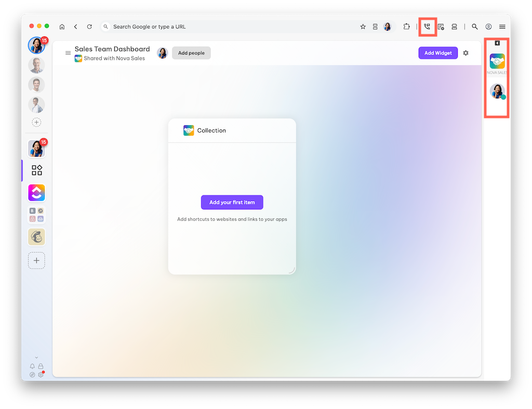Click the Search Google or type a URL field
532x409 pixels.
231,27
